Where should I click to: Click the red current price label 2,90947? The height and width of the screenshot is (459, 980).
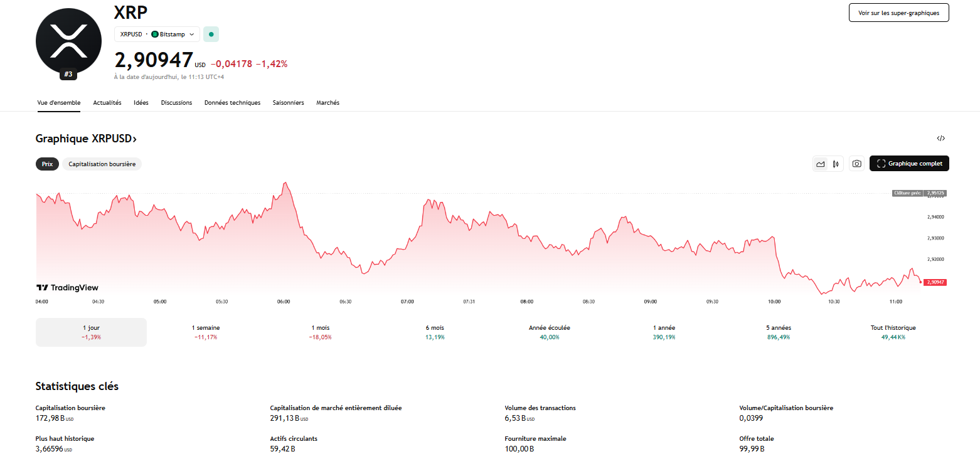(935, 282)
